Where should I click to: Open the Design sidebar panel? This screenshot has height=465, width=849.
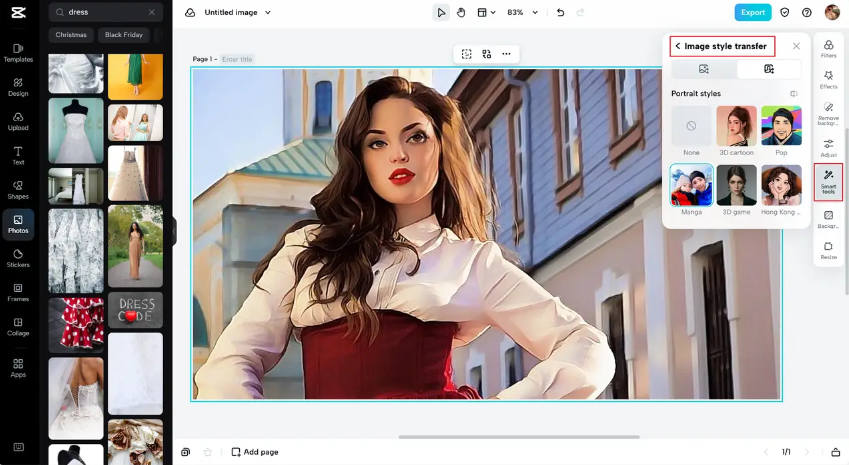point(18,87)
